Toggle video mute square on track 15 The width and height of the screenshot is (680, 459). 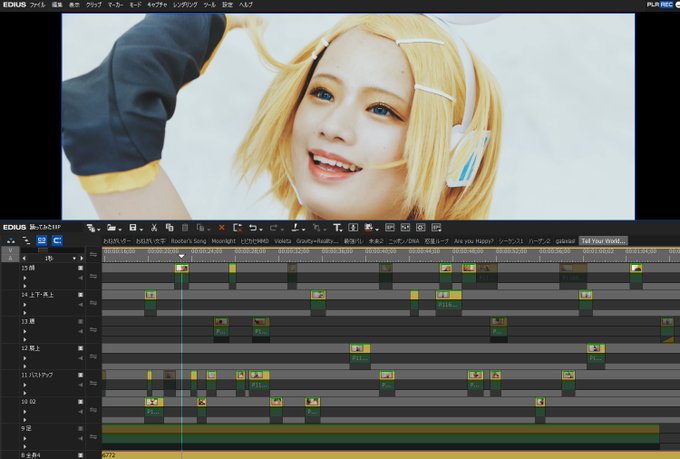coord(80,268)
